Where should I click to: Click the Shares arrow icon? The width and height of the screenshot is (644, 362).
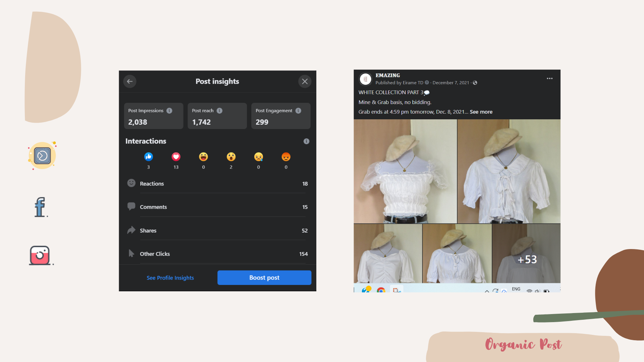131,230
